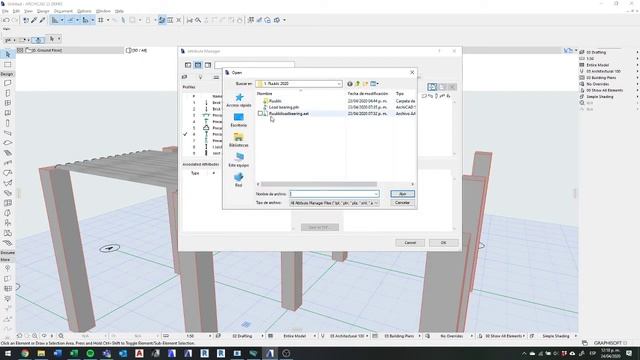Image resolution: width=640 pixels, height=360 pixels.
Task: Toggle the highlighted suspend-groups toolbar button
Action: pos(162,20)
